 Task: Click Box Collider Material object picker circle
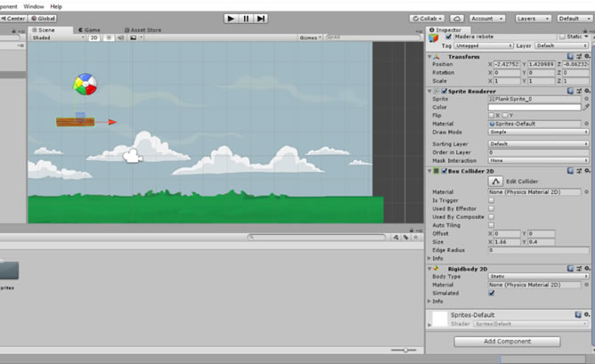(586, 192)
